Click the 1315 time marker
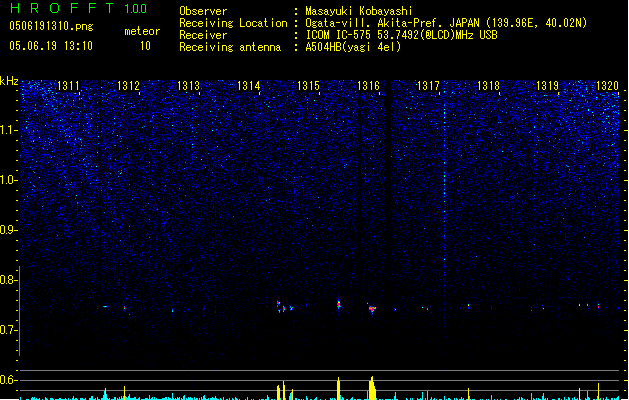This screenshot has width=629, height=400. 308,86
